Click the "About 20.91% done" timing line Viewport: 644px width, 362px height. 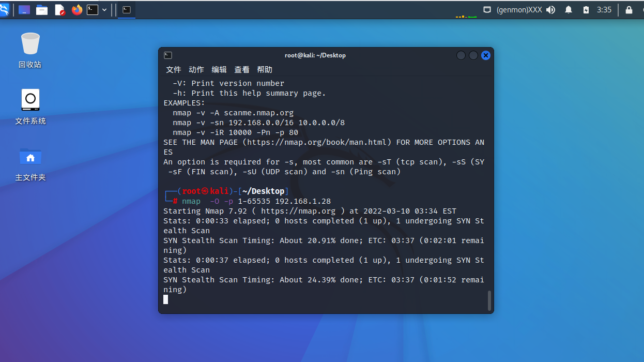pyautogui.click(x=324, y=240)
